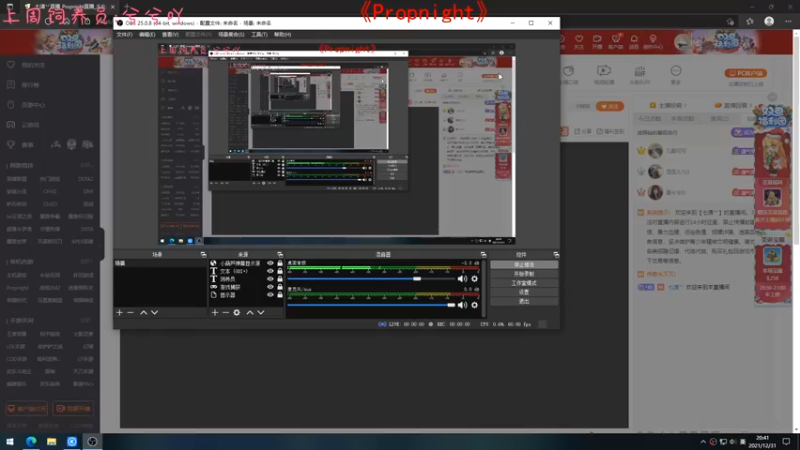Open Windows Start button on taskbar
Image resolution: width=800 pixels, height=450 pixels.
[10, 441]
